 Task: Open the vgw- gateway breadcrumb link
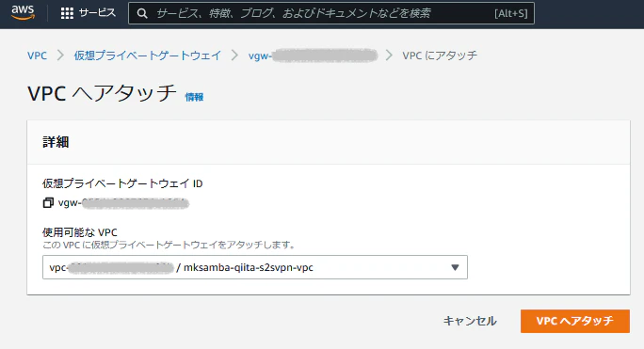click(x=313, y=56)
